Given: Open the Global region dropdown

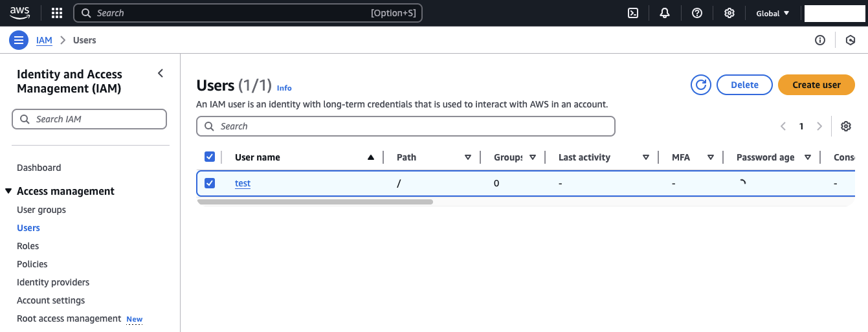Looking at the screenshot, I should pos(773,13).
